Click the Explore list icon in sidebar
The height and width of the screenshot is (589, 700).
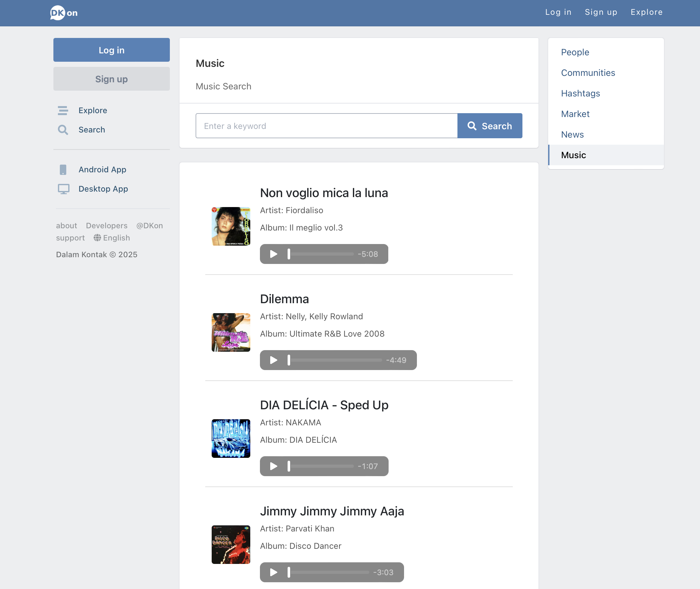pos(63,111)
